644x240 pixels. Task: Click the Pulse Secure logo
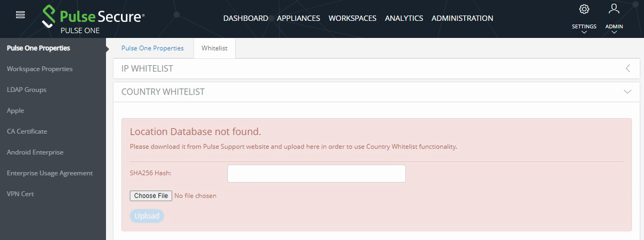(x=93, y=16)
